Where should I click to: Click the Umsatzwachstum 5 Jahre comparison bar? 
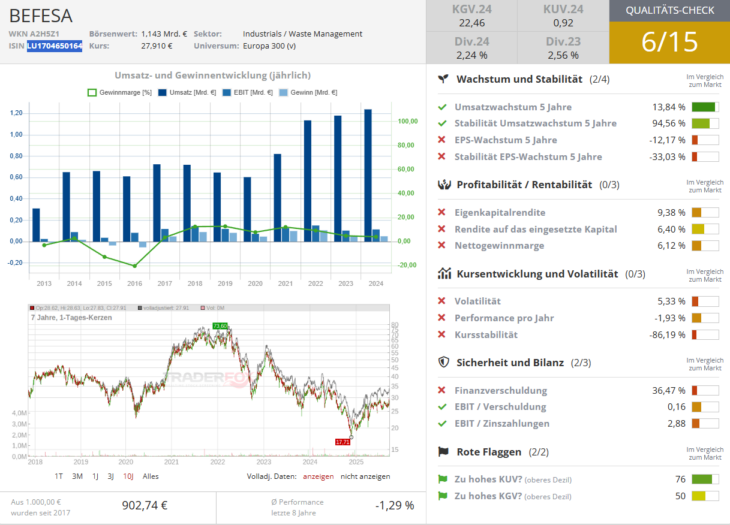pyautogui.click(x=705, y=107)
